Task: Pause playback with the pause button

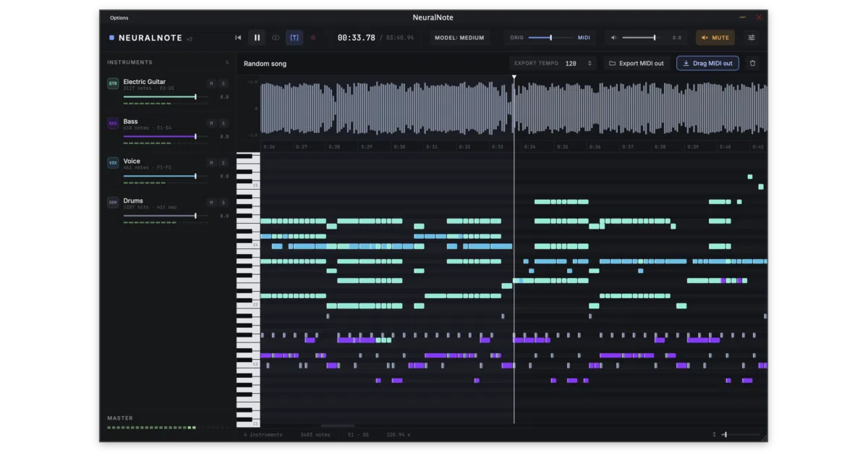Action: (257, 38)
